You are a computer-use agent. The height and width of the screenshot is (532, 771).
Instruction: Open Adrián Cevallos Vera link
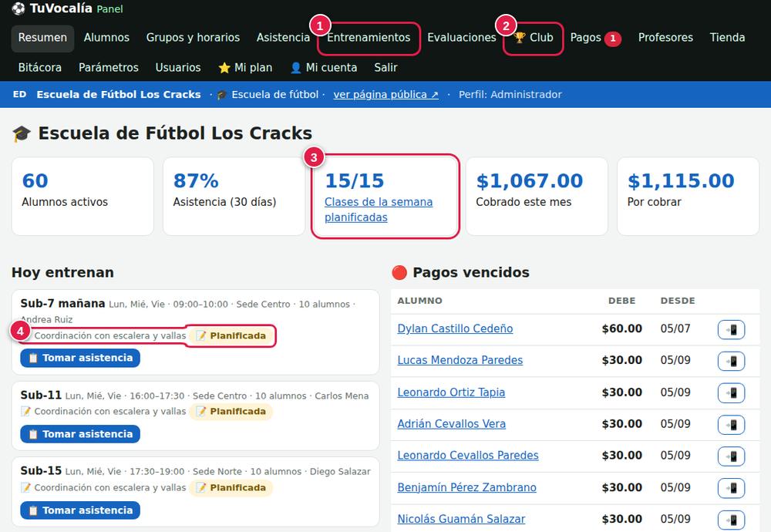[x=451, y=423]
